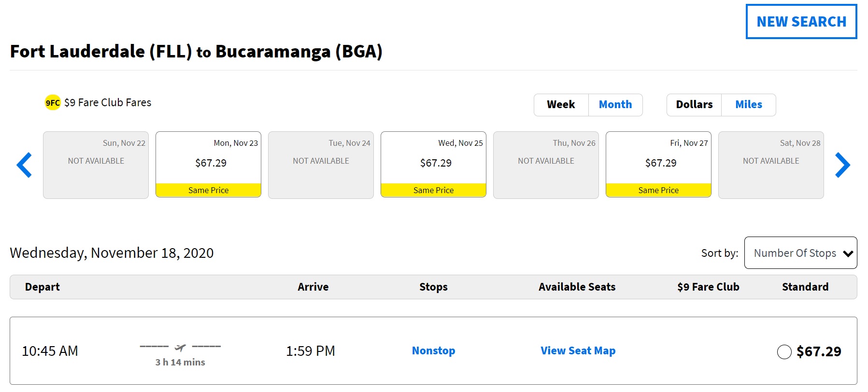Click the previous week left arrow
The width and height of the screenshot is (868, 392).
point(24,165)
